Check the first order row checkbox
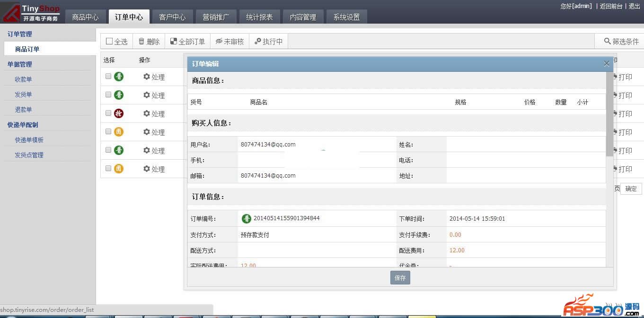 108,76
